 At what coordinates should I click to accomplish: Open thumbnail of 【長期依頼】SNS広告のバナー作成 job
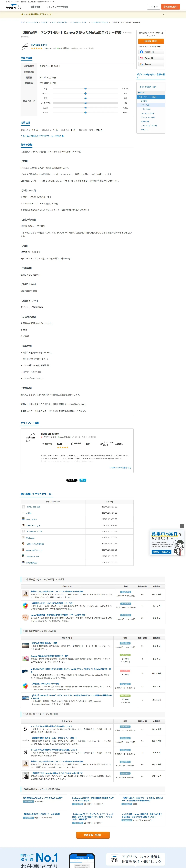(x=25, y=686)
